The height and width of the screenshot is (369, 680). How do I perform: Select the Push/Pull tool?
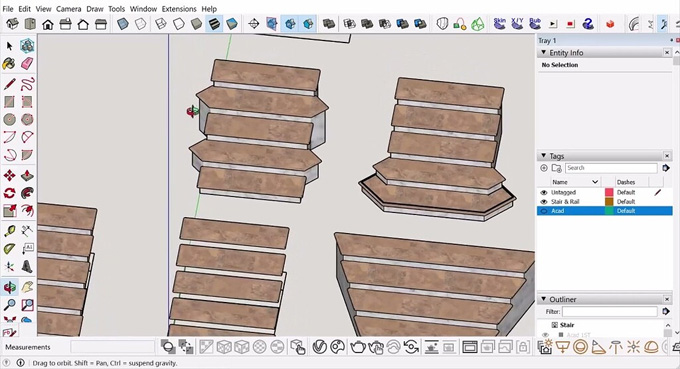pos(27,176)
